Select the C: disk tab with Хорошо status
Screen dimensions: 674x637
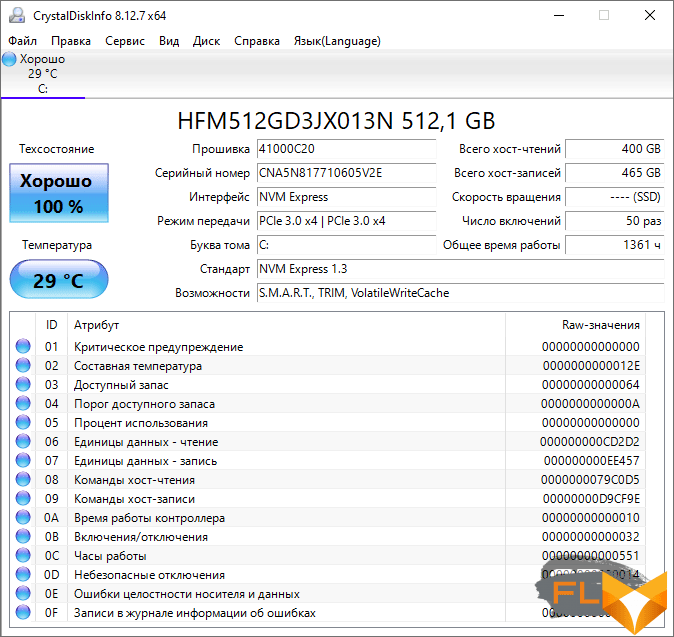pos(43,74)
